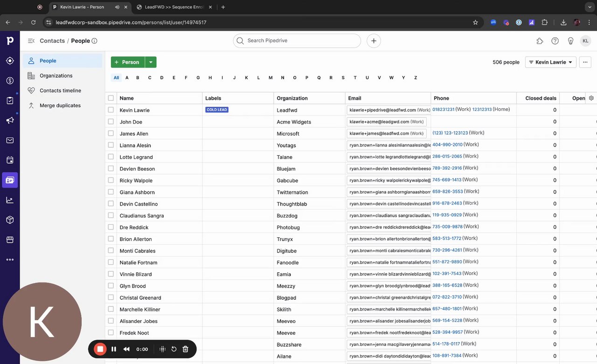
Task: Delete the recording with trash icon
Action: pos(185,349)
